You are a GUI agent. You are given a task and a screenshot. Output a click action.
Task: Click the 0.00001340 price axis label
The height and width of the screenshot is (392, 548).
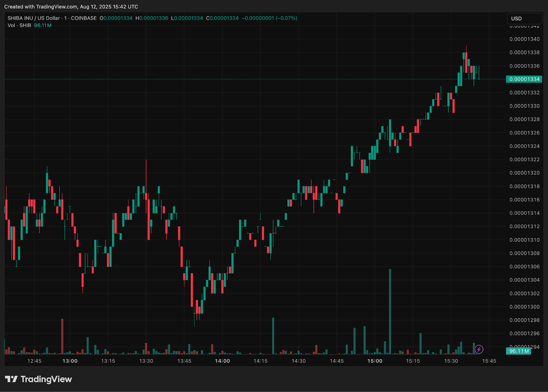(524, 39)
